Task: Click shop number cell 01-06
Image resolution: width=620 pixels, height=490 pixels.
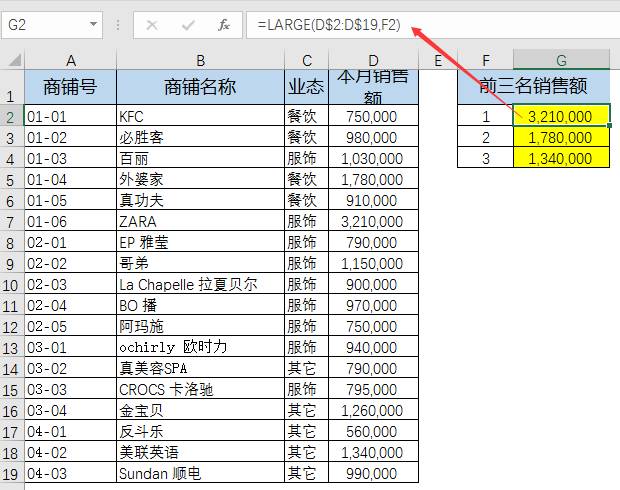Action: tap(71, 220)
